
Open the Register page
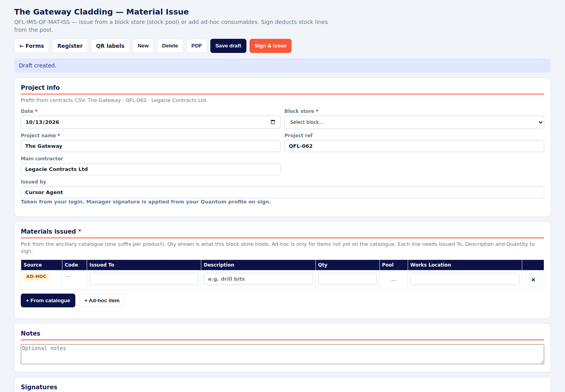[70, 46]
